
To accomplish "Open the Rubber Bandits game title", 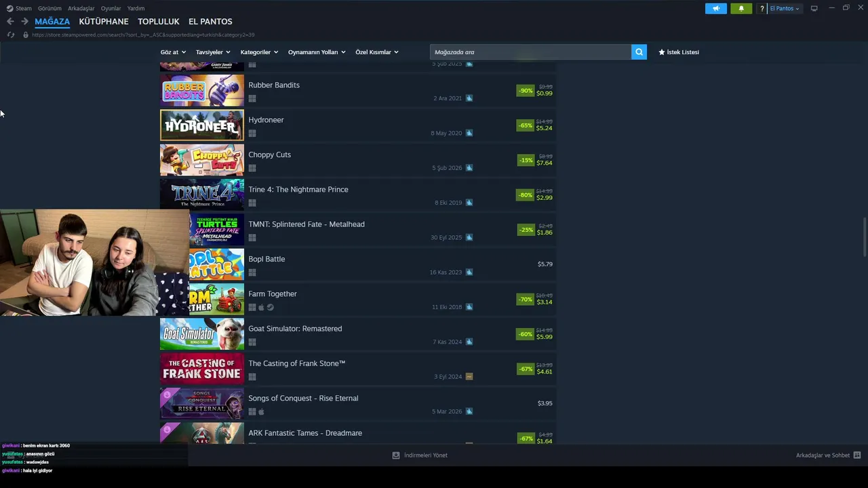I will 274,85.
